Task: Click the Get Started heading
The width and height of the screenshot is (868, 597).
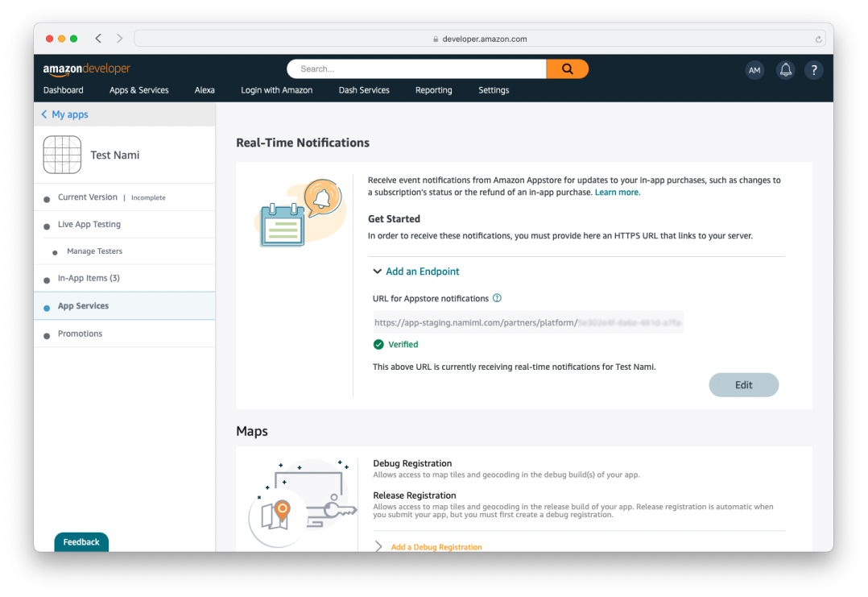Action: [394, 219]
